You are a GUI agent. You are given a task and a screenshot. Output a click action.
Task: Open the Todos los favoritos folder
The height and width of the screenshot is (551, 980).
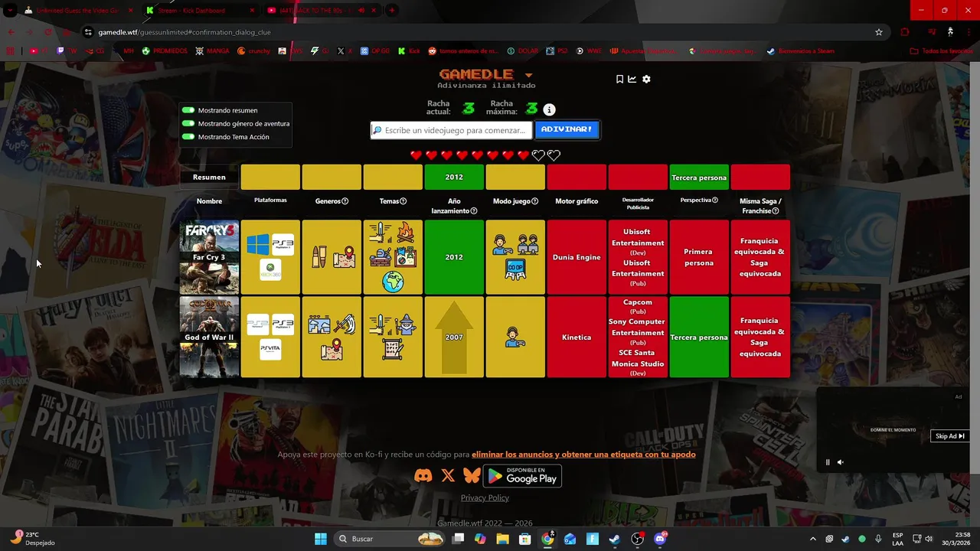941,51
